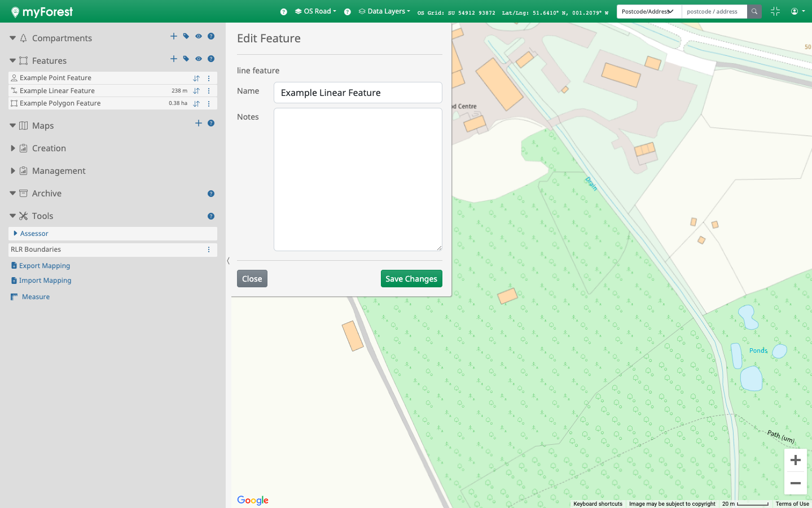The height and width of the screenshot is (508, 812).
Task: Click the Save Changes button
Action: (411, 279)
